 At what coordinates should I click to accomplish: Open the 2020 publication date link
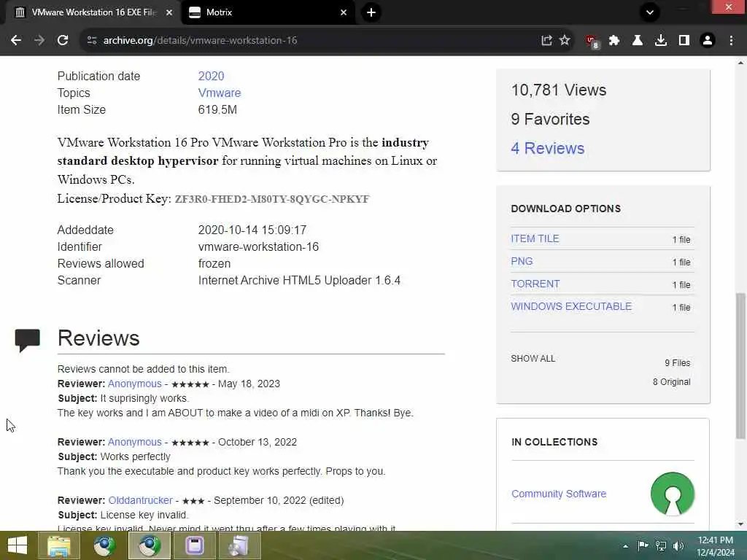tap(211, 76)
